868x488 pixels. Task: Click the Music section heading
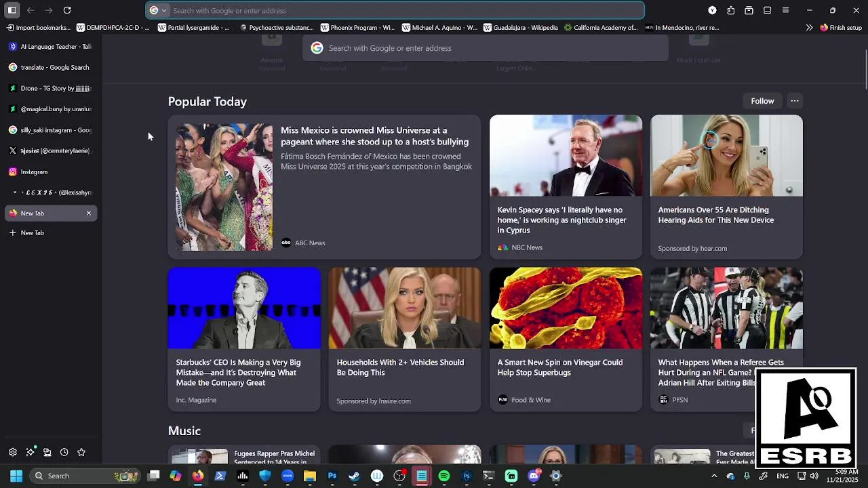(184, 431)
